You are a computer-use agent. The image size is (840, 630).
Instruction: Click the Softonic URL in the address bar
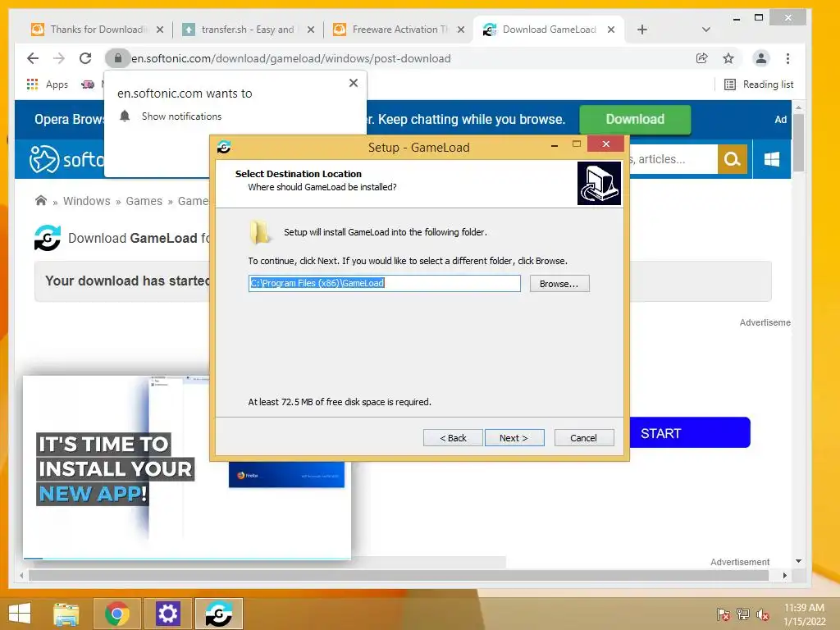pos(291,58)
